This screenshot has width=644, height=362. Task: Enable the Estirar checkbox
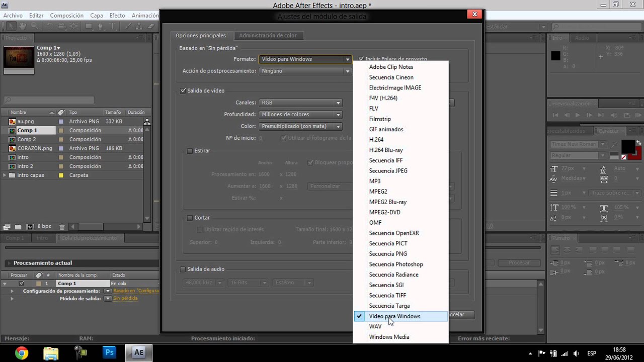(190, 151)
